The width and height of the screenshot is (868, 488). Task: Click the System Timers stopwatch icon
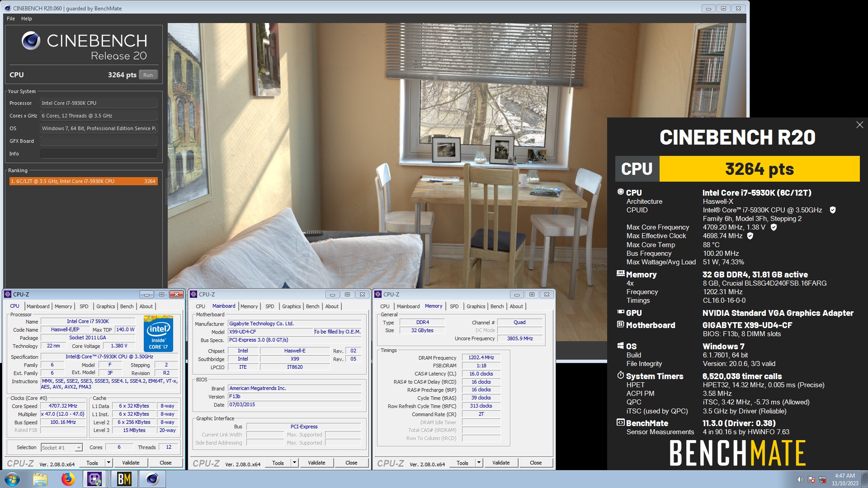point(620,375)
